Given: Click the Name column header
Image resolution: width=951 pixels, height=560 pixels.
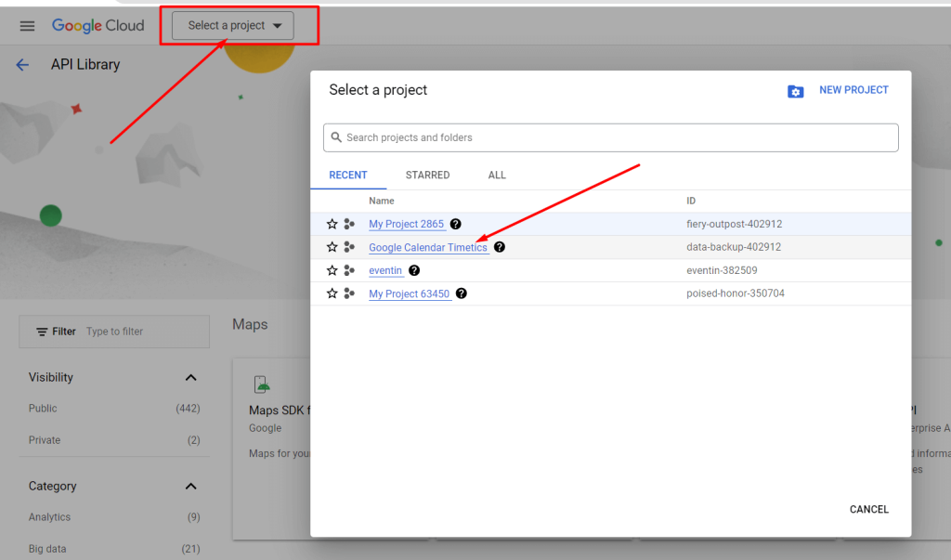Looking at the screenshot, I should pos(382,201).
